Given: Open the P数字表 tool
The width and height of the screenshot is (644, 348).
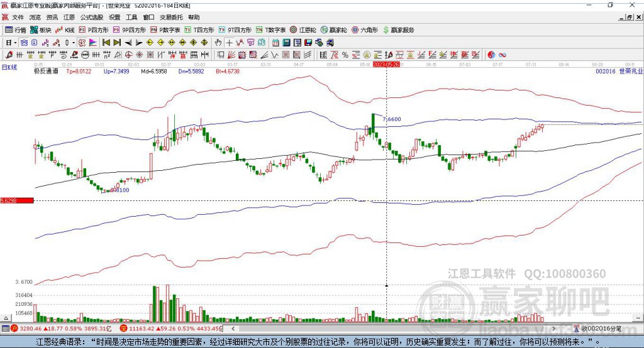Looking at the screenshot, I should (x=165, y=30).
